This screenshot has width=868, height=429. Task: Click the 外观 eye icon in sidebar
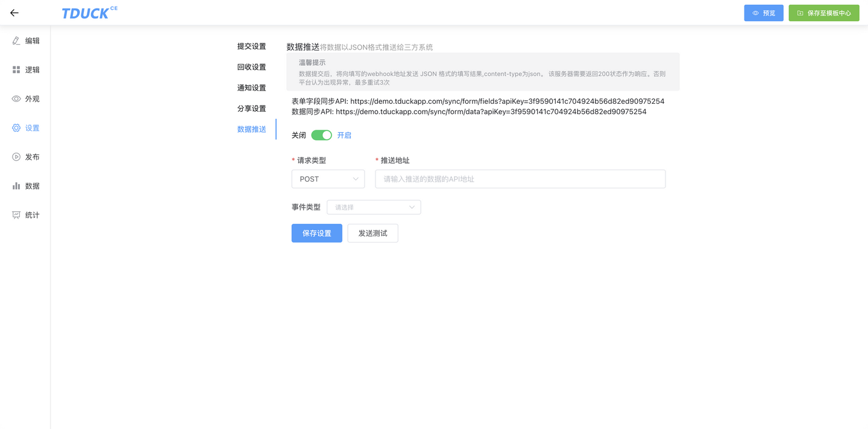[16, 99]
